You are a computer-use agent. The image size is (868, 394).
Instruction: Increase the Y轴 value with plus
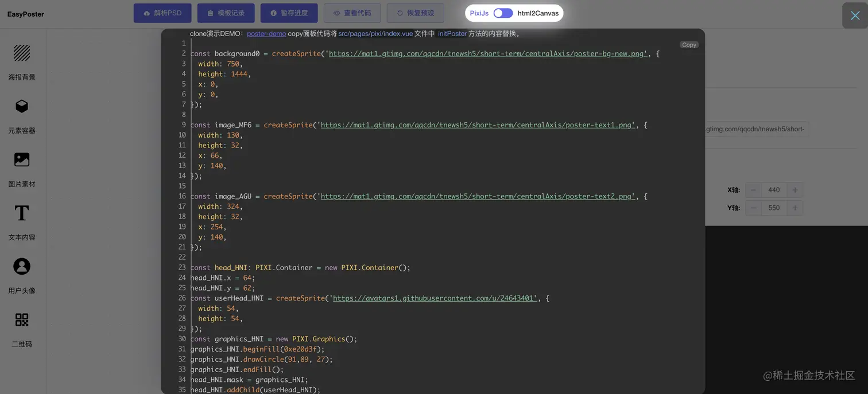click(x=795, y=208)
